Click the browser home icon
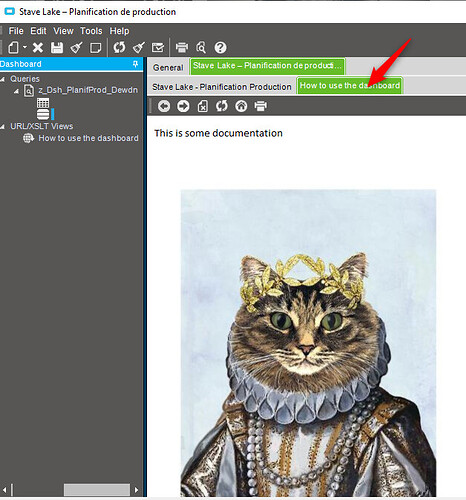 pyautogui.click(x=241, y=106)
